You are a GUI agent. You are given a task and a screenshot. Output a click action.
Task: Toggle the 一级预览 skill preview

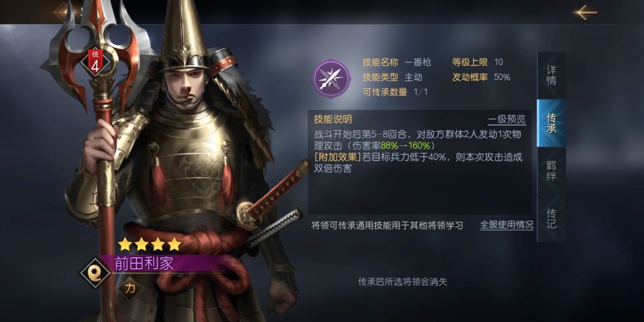(x=507, y=119)
